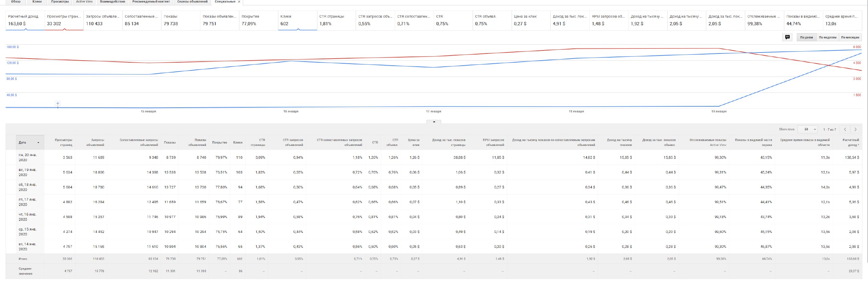The image size is (868, 282).
Task: Sort table by Покрытие column header
Action: pos(220,143)
